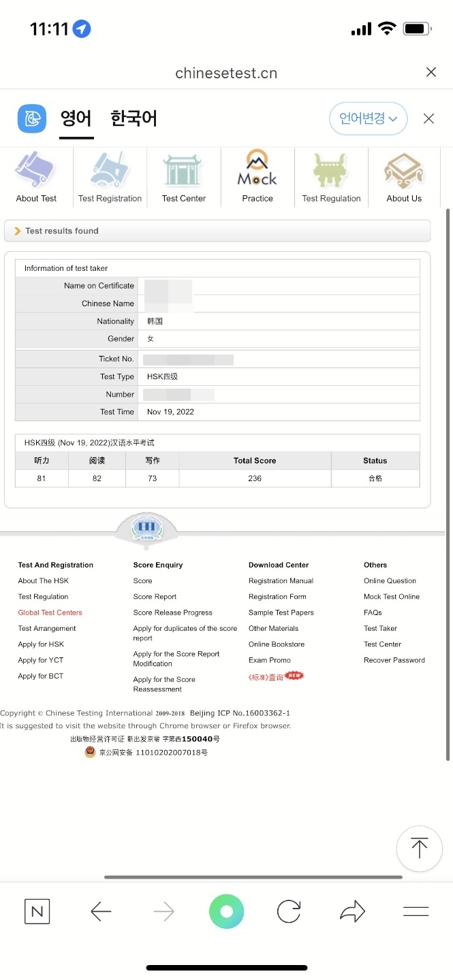453x980 pixels.
Task: Open the Naver N home button
Action: click(x=37, y=912)
